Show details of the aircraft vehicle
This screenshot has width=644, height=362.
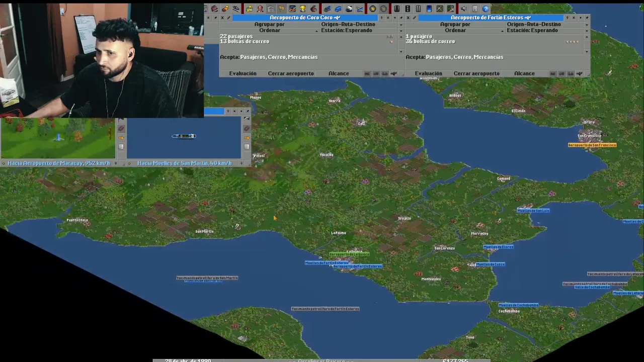(x=121, y=147)
